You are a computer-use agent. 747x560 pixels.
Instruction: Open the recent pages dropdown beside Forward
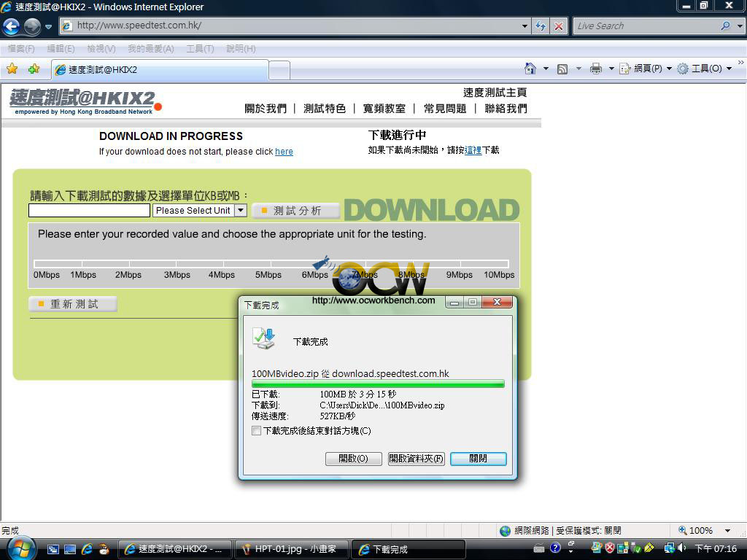pos(48,27)
